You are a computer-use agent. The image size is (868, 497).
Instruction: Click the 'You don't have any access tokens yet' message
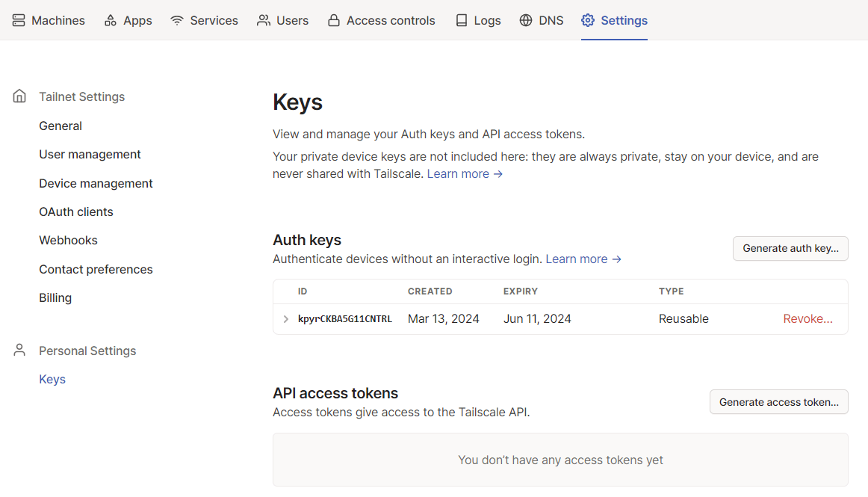(560, 460)
